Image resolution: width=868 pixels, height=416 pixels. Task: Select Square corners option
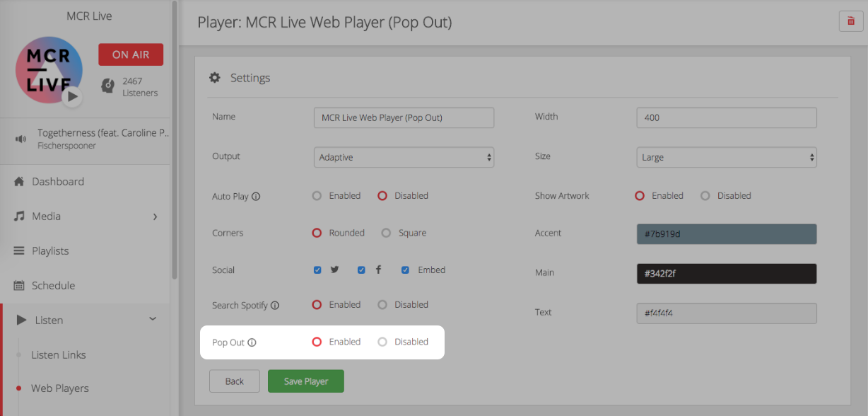click(386, 233)
